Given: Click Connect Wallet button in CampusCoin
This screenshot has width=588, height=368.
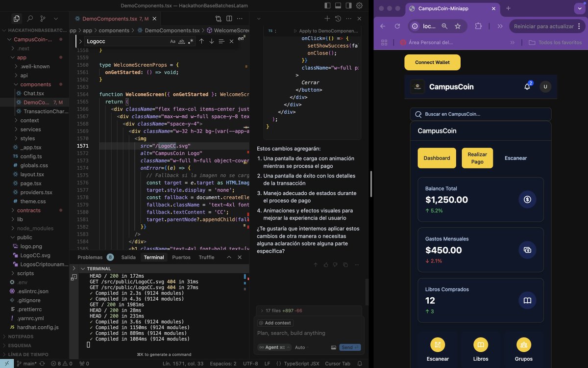Looking at the screenshot, I should coord(432,62).
